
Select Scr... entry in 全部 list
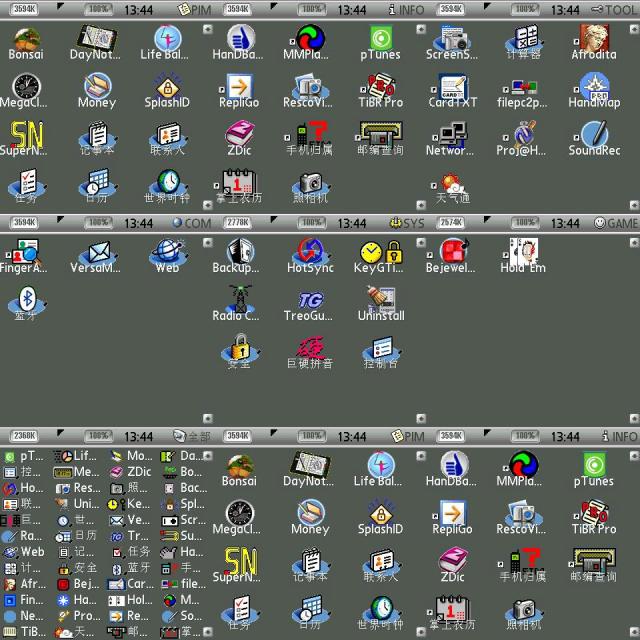click(183, 520)
